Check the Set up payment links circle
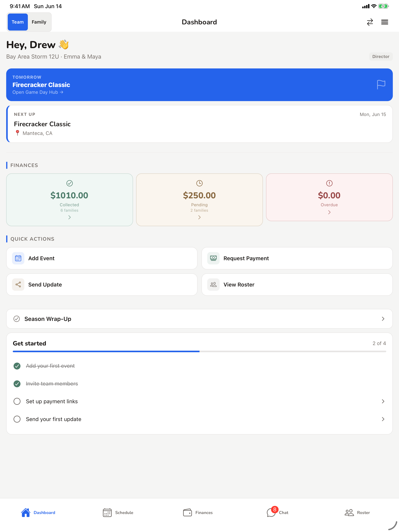399x532 pixels. [x=17, y=401]
